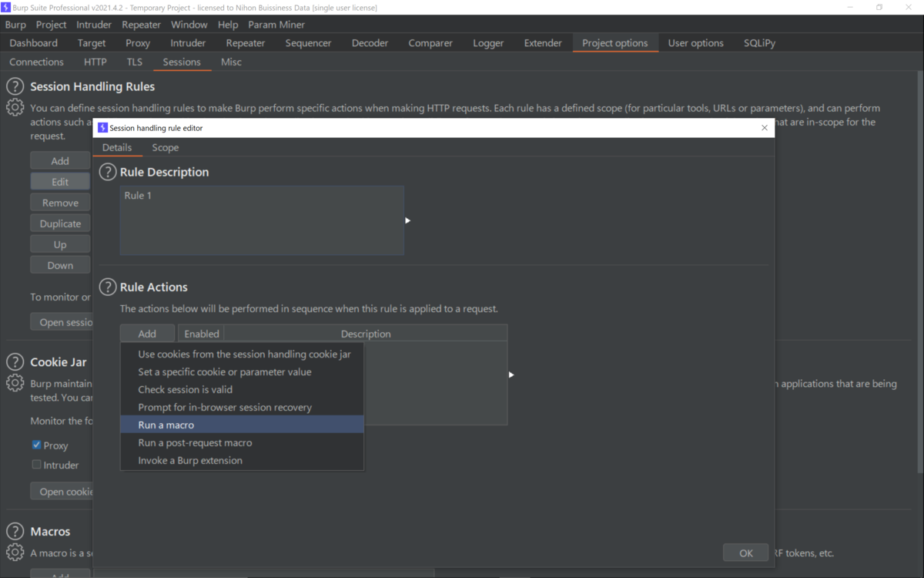Open HTTP sub-tab
This screenshot has height=578, width=924.
click(x=95, y=62)
